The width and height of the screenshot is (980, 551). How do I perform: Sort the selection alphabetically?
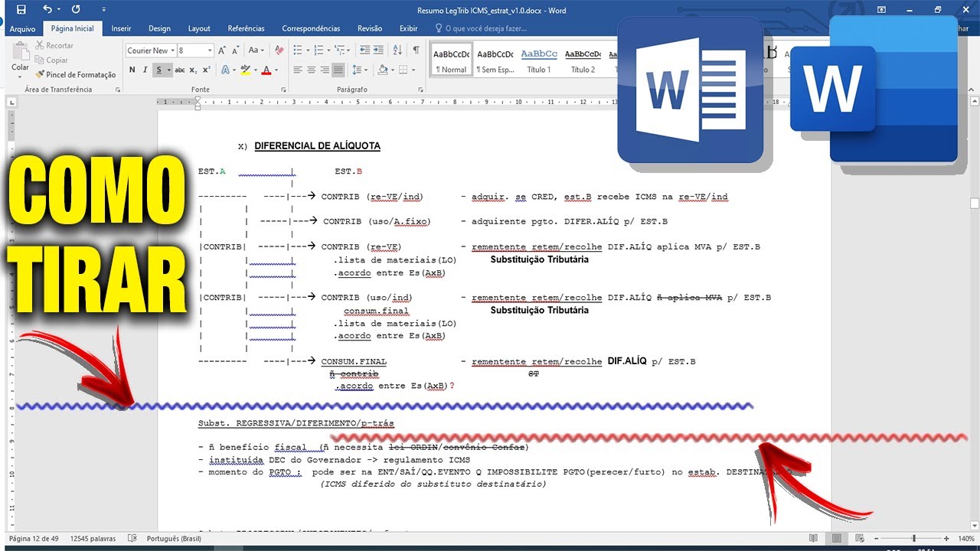398,51
